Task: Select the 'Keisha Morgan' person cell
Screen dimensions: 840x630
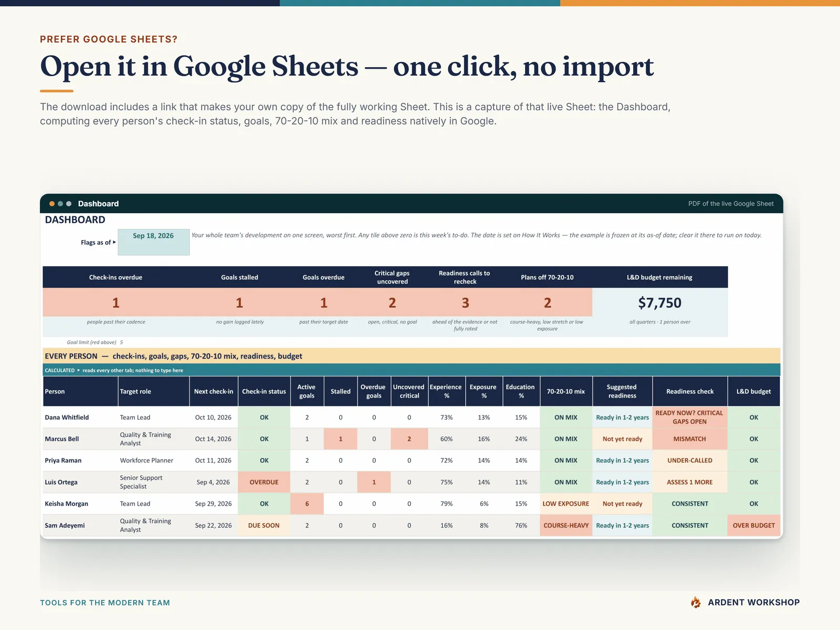Action: point(80,503)
